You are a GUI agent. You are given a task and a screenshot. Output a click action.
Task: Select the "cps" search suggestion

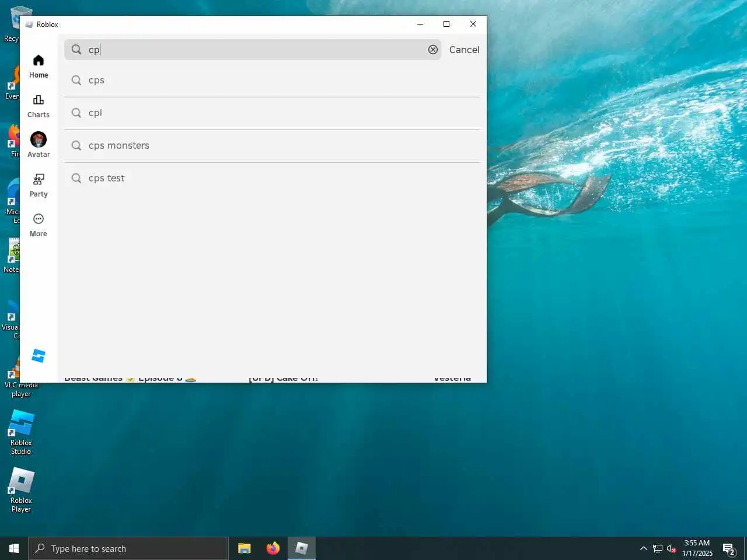(x=272, y=80)
